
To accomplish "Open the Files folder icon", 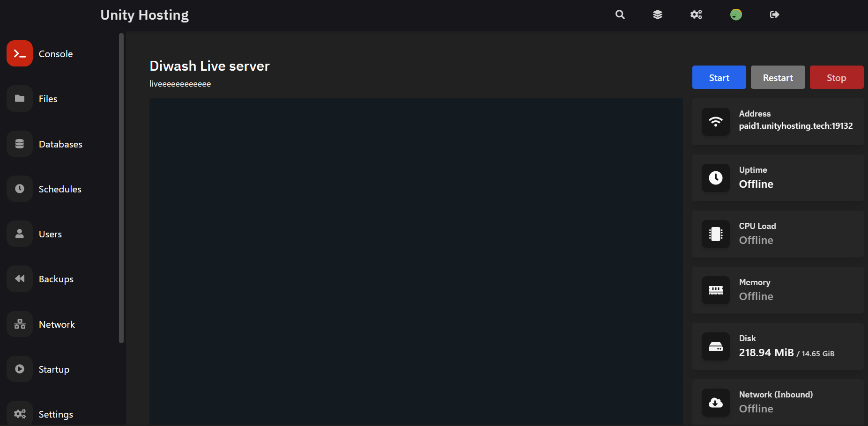I will pos(20,98).
